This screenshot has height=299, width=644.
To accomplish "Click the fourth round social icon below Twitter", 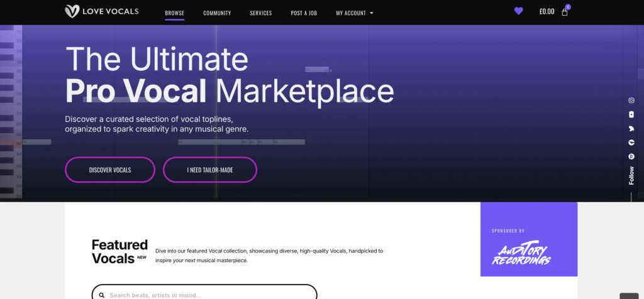I will [631, 143].
